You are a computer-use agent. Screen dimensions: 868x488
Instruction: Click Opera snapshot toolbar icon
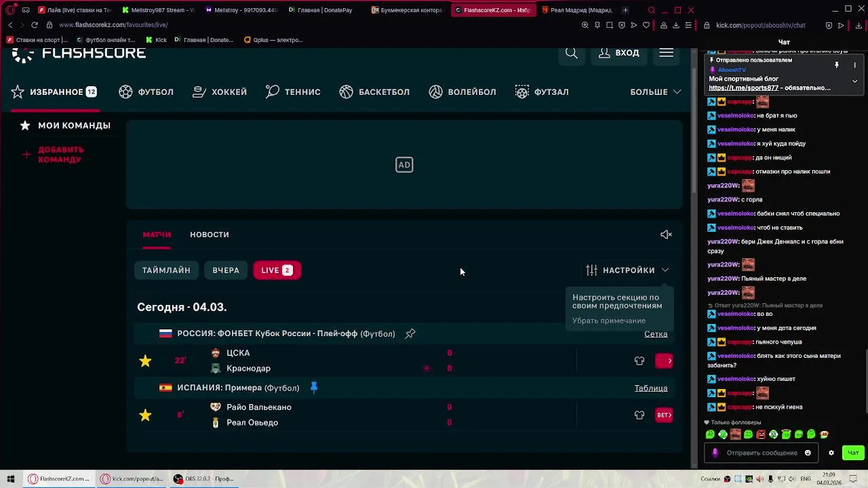tap(609, 25)
